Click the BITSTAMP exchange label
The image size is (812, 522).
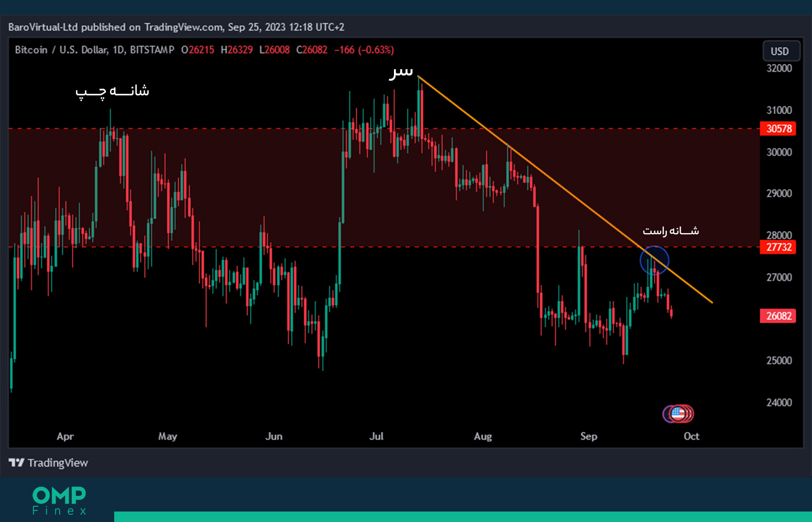152,50
